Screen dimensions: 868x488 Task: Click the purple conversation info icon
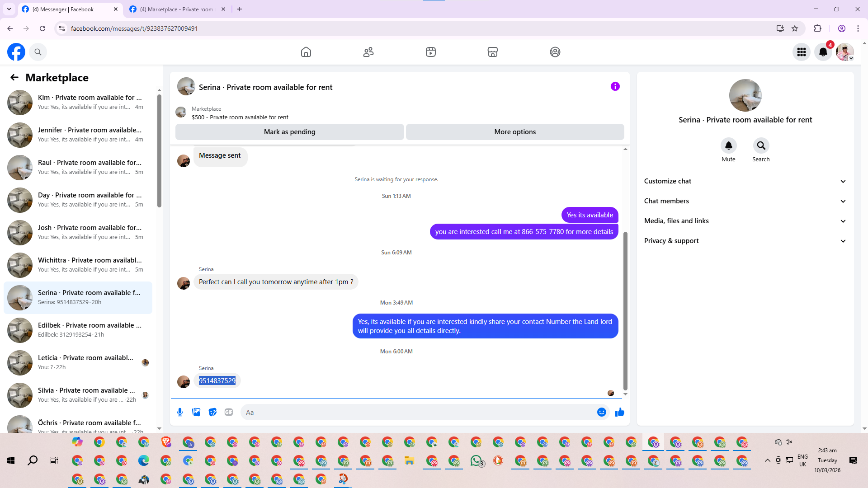click(x=615, y=86)
